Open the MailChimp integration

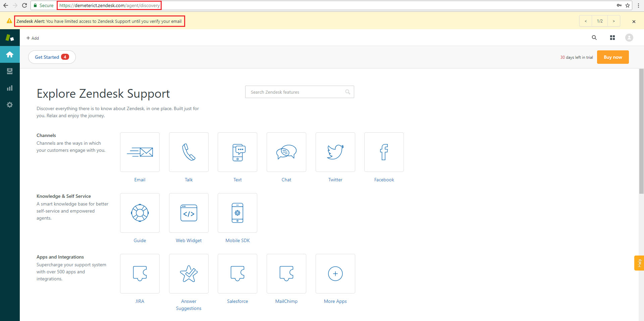coord(286,273)
